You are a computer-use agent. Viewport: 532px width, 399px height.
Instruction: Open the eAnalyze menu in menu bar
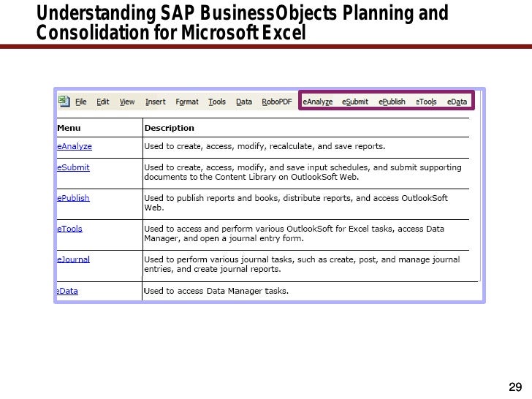click(x=318, y=102)
